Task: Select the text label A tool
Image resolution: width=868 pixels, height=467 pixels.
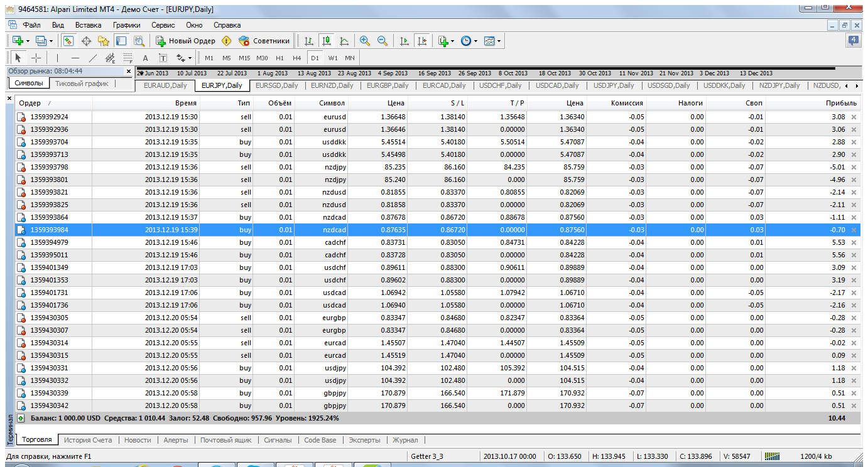Action: (x=145, y=58)
